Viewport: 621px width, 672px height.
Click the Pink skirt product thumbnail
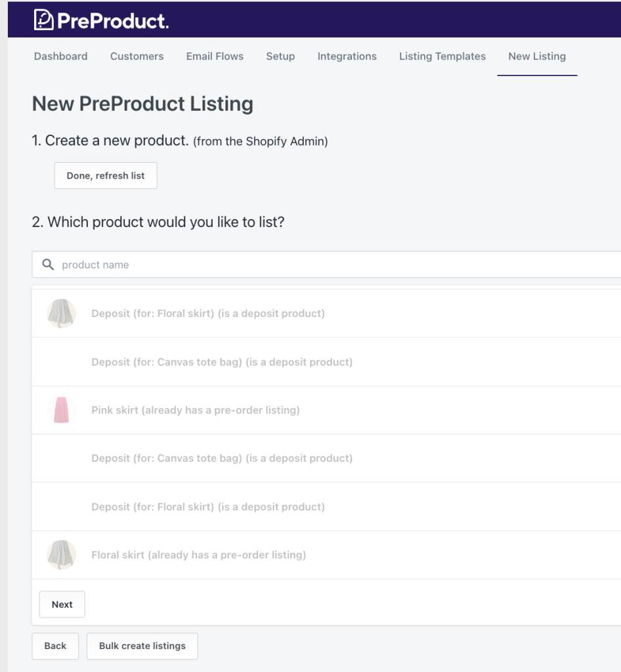tap(61, 409)
